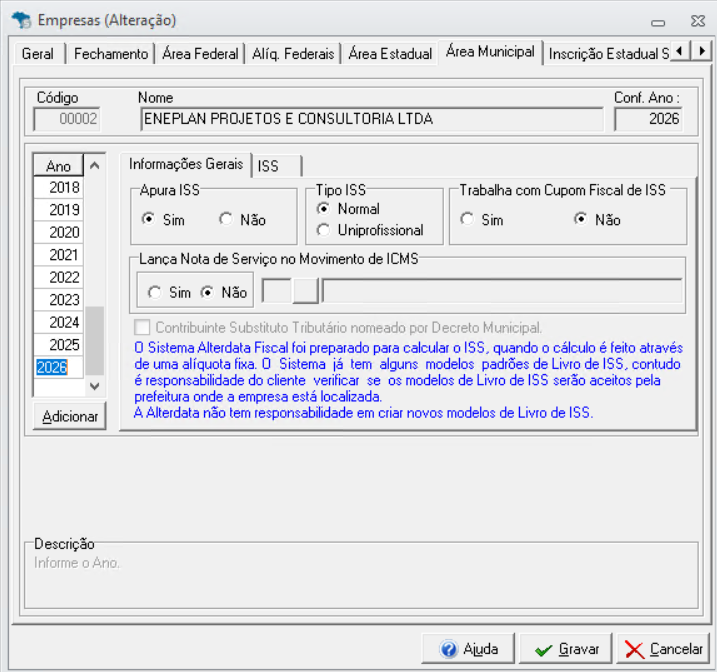Switch to the Informações Gerais sub-tab

pyautogui.click(x=186, y=164)
